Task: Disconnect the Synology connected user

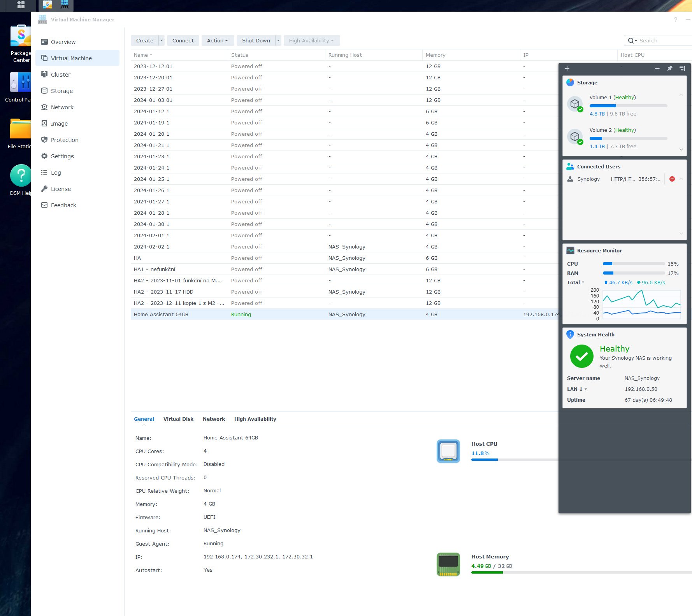Action: pos(672,179)
